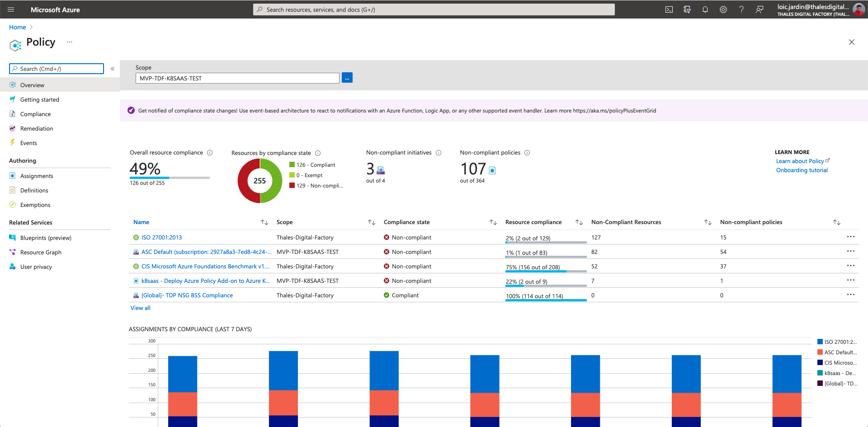Open Learn about Policy link

point(803,161)
